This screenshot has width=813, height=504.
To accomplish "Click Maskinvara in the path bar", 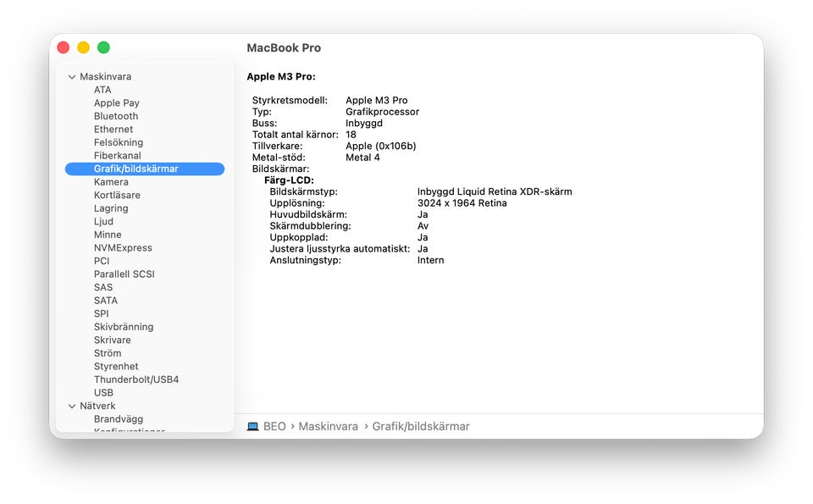I will [x=329, y=426].
